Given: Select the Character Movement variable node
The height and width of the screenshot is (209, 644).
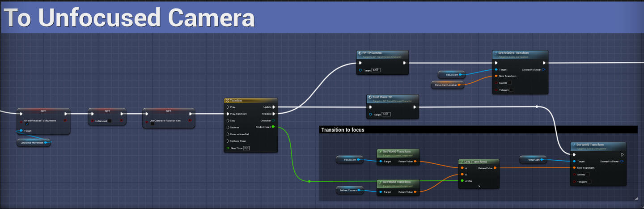Looking at the screenshot, I should (34, 143).
